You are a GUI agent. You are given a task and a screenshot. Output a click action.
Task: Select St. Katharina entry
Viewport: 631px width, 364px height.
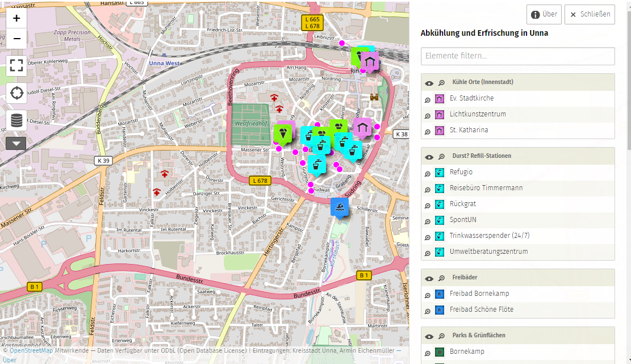click(469, 130)
